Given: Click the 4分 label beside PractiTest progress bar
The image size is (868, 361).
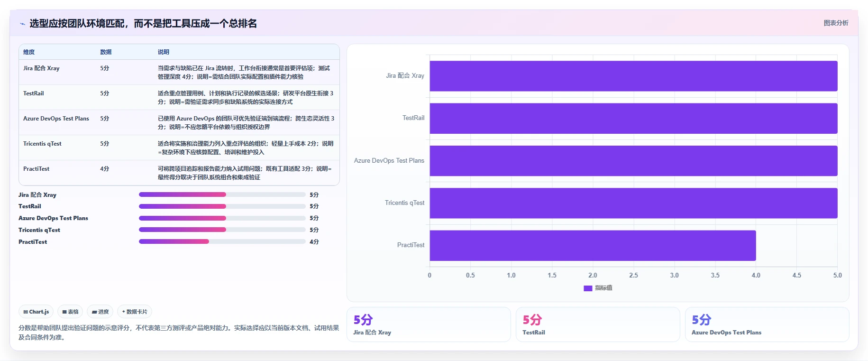Looking at the screenshot, I should coord(314,242).
